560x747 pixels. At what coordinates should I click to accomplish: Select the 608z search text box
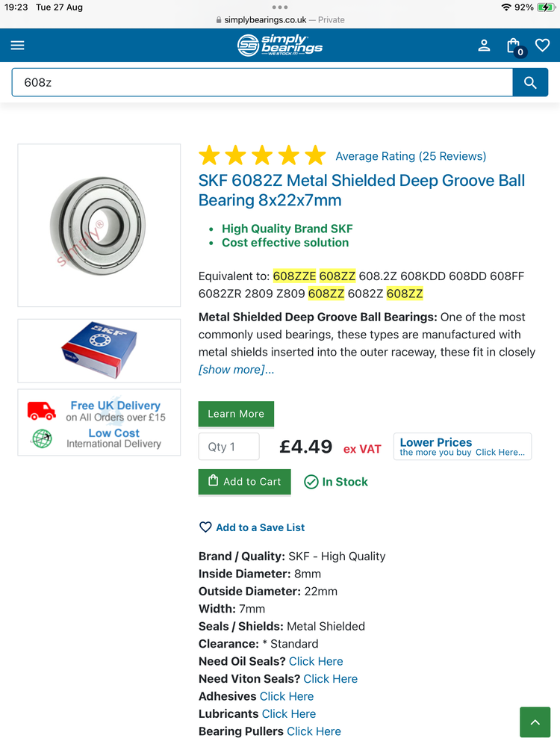point(262,82)
